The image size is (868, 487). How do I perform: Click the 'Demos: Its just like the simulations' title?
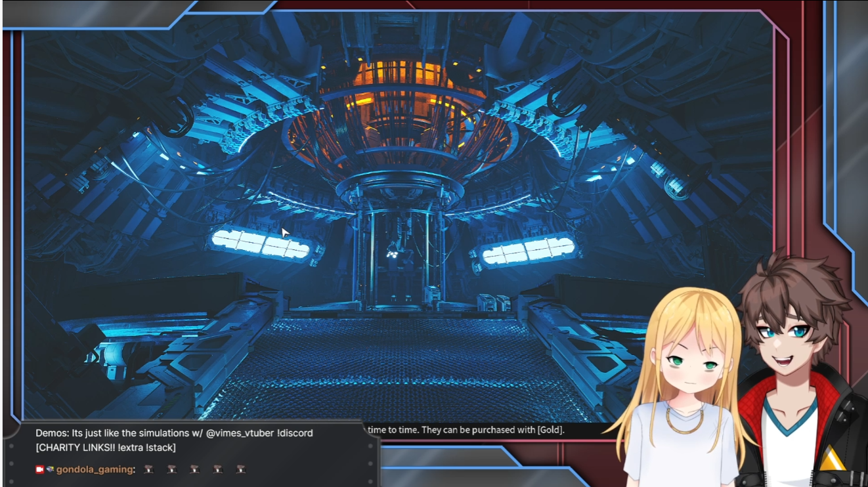(x=111, y=433)
